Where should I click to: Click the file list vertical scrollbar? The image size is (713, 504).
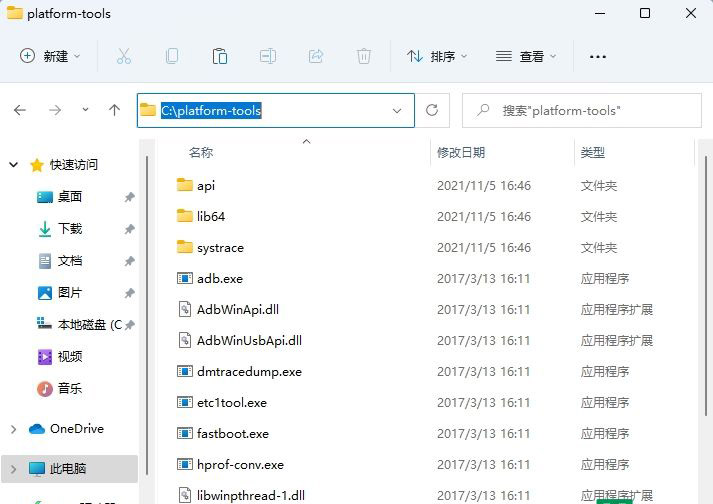pos(706,284)
